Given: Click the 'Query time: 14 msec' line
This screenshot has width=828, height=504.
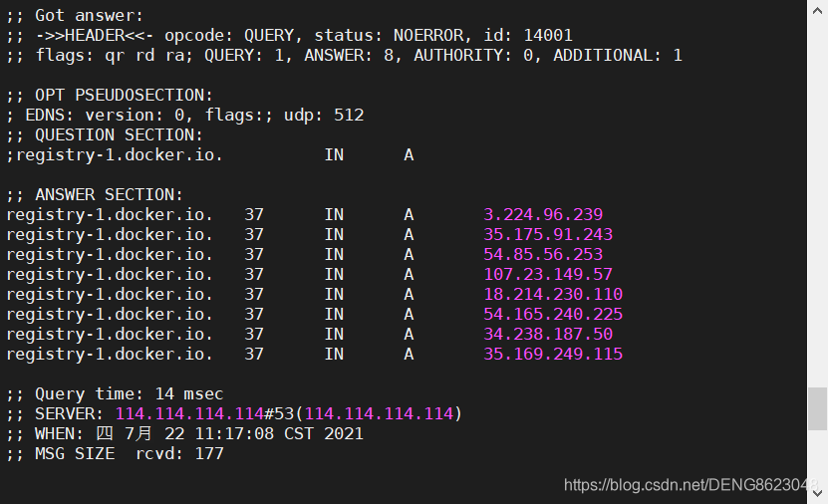Looking at the screenshot, I should [115, 393].
